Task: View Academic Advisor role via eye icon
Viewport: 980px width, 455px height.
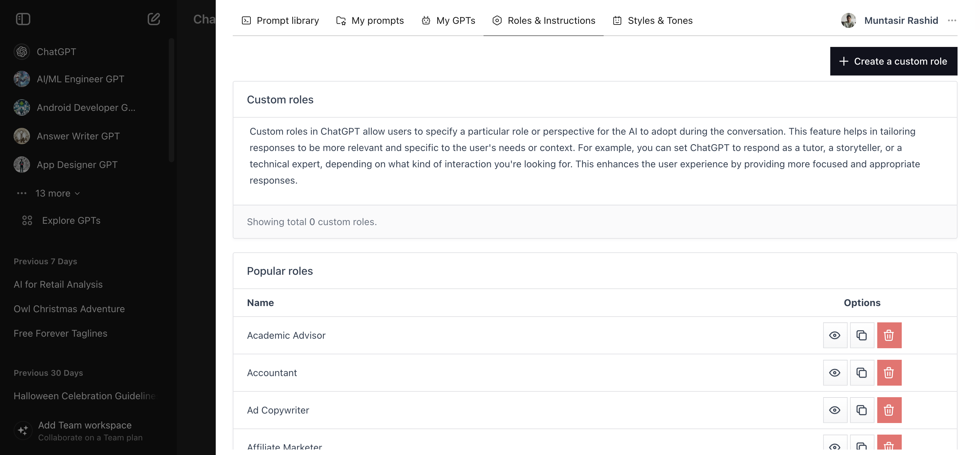Action: pos(835,335)
